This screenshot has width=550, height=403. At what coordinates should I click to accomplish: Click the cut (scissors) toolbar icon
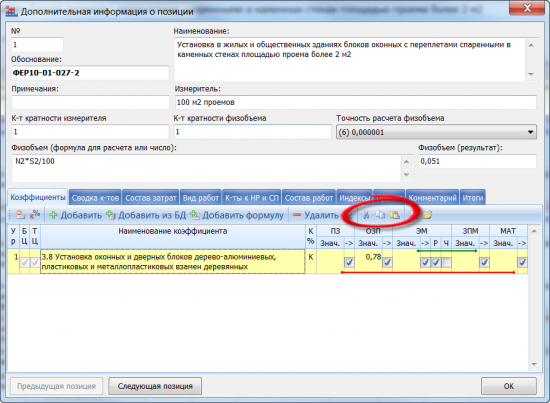366,215
